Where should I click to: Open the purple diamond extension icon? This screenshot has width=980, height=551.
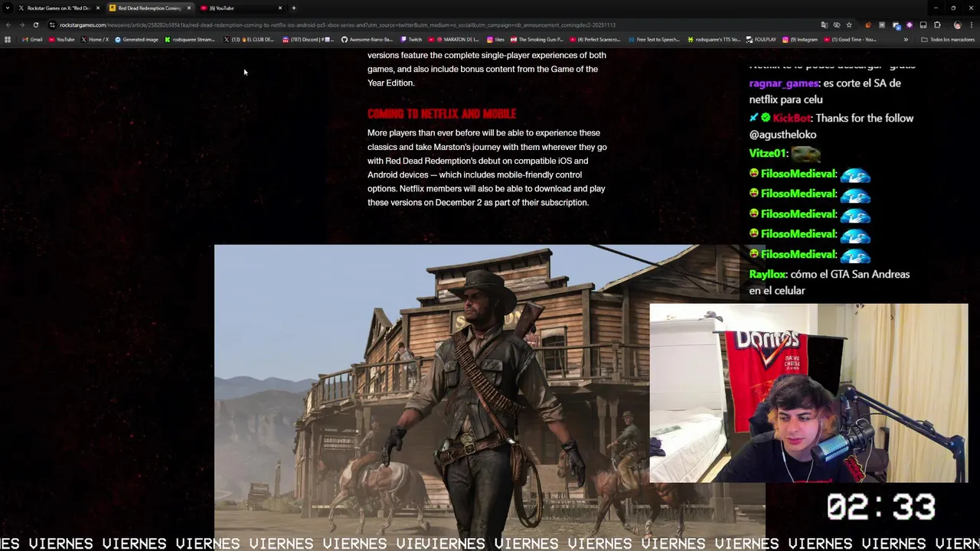coord(909,24)
